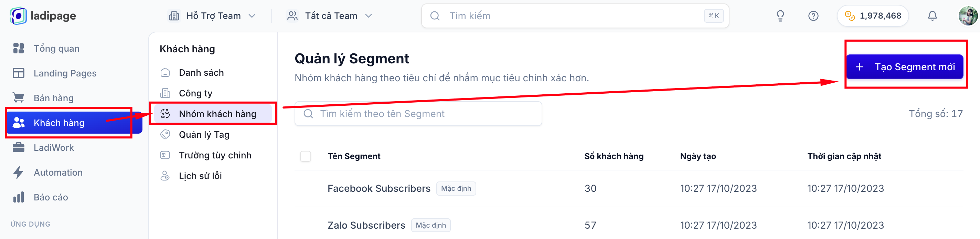Click the Báo cáo bar chart icon
Screen dimensions: 980x239
point(18,197)
